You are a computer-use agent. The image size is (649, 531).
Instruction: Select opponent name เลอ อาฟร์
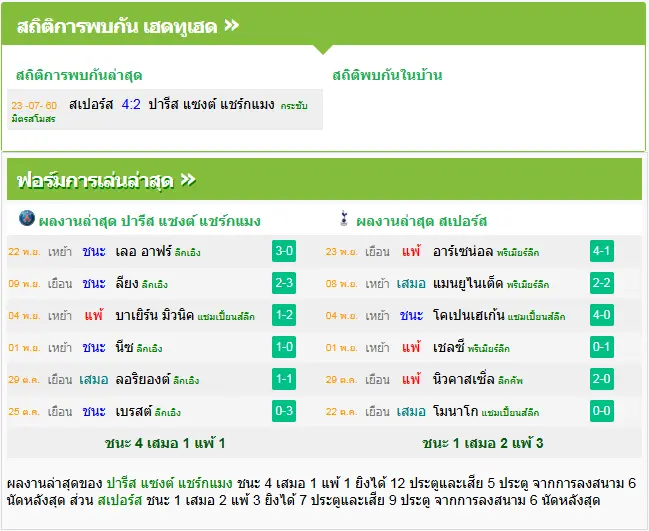143,251
